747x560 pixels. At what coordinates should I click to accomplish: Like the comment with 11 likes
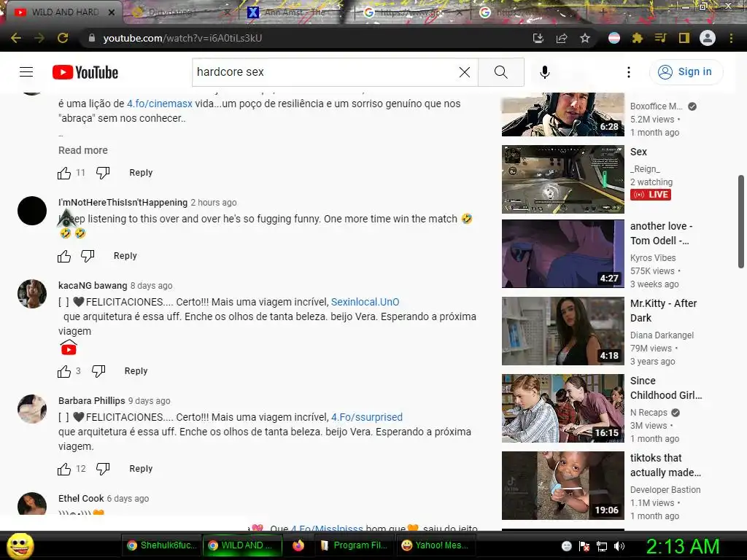click(x=64, y=173)
